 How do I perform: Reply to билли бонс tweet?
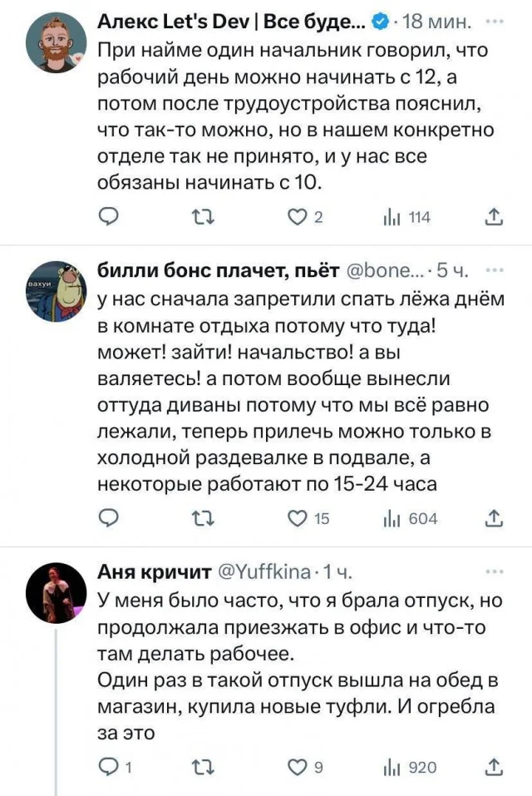(111, 518)
